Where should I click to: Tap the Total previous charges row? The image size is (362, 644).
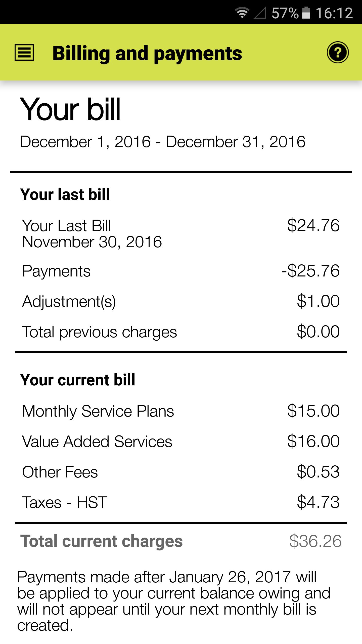[181, 332]
